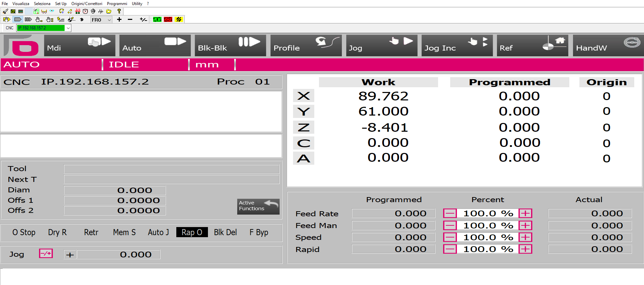Screen dimensions: 644x285
Task: Click the worker helmet face icon
Action: point(93,11)
